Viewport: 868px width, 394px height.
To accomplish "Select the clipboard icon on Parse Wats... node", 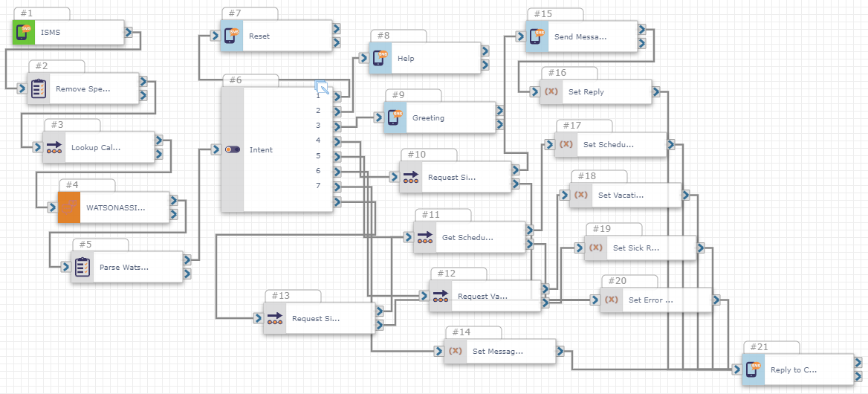I will click(x=82, y=267).
